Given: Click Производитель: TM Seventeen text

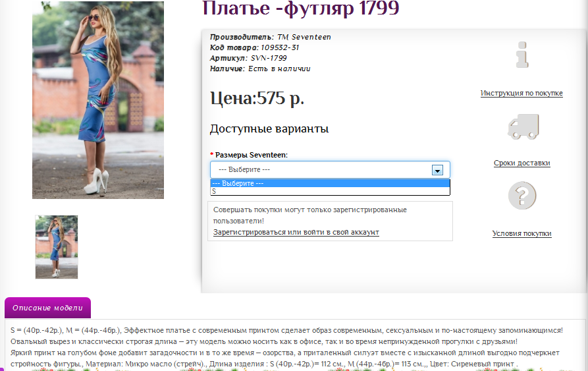Looking at the screenshot, I should (x=271, y=37).
